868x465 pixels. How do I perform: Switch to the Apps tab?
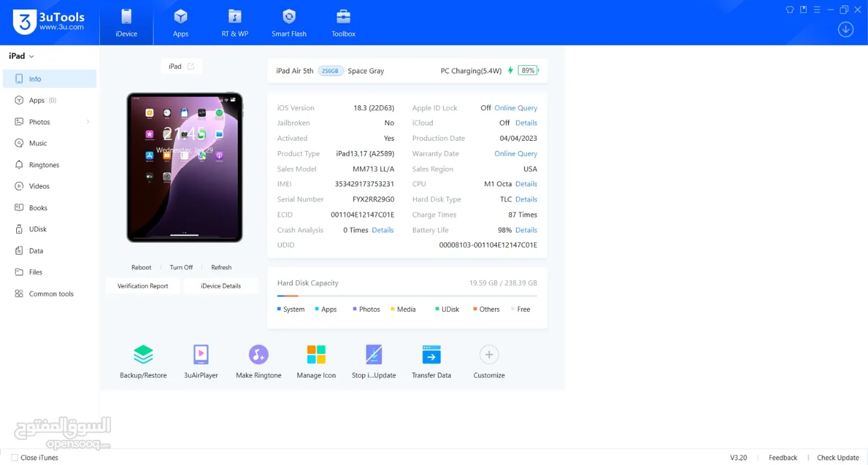[x=181, y=23]
